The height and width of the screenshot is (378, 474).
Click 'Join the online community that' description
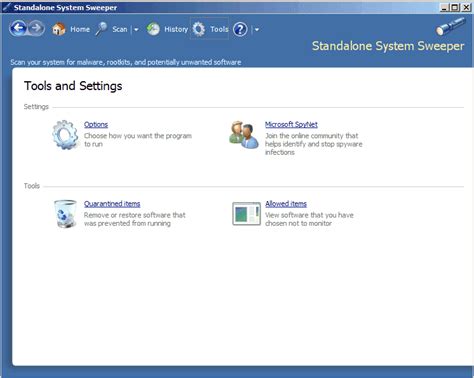coord(312,136)
